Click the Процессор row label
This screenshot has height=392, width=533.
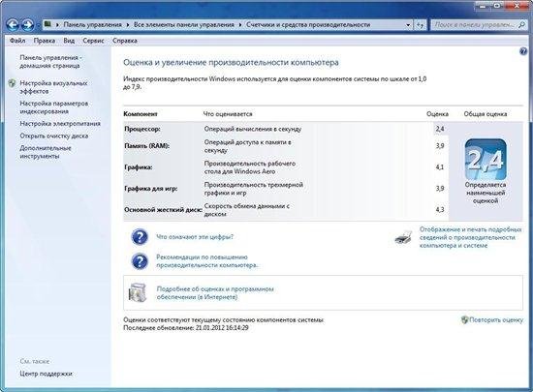pyautogui.click(x=142, y=129)
